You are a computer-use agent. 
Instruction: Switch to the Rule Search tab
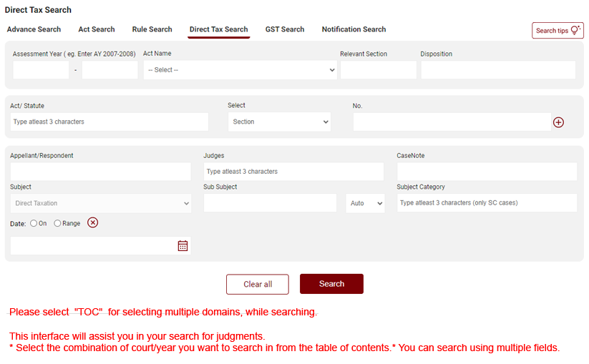(152, 29)
